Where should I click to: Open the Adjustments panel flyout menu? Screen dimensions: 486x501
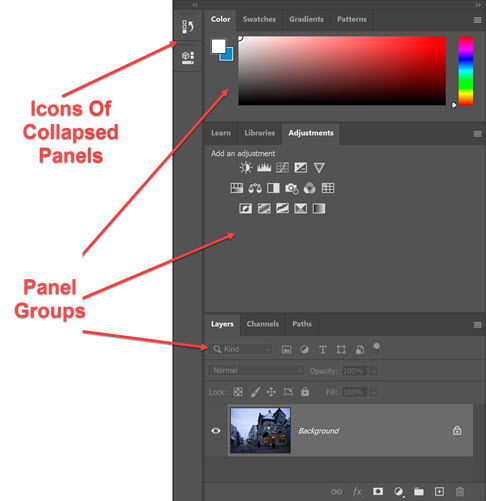477,134
